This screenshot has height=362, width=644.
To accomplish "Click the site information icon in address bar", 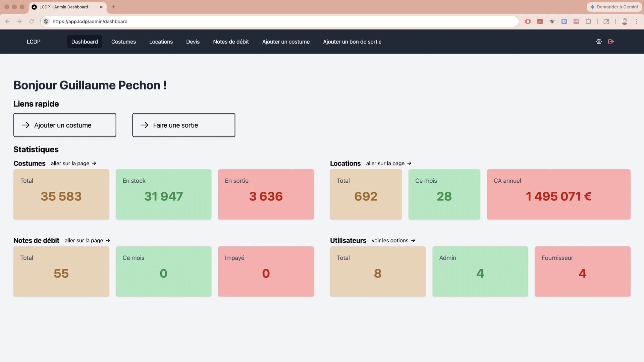I will point(46,21).
